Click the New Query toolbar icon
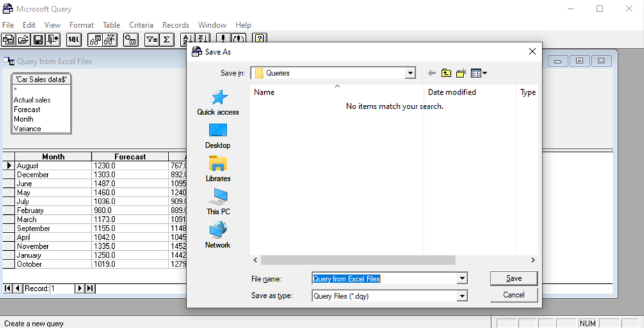The width and height of the screenshot is (644, 328). pos(8,40)
